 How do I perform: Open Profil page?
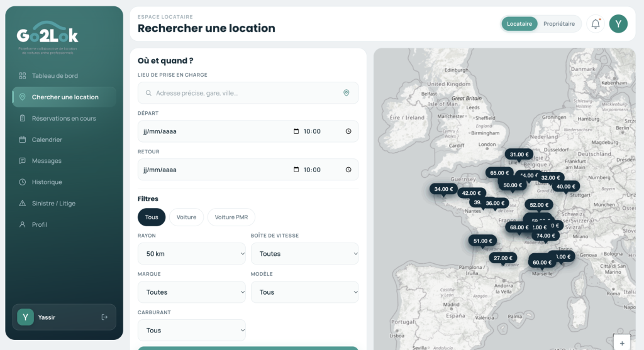pyautogui.click(x=64, y=224)
